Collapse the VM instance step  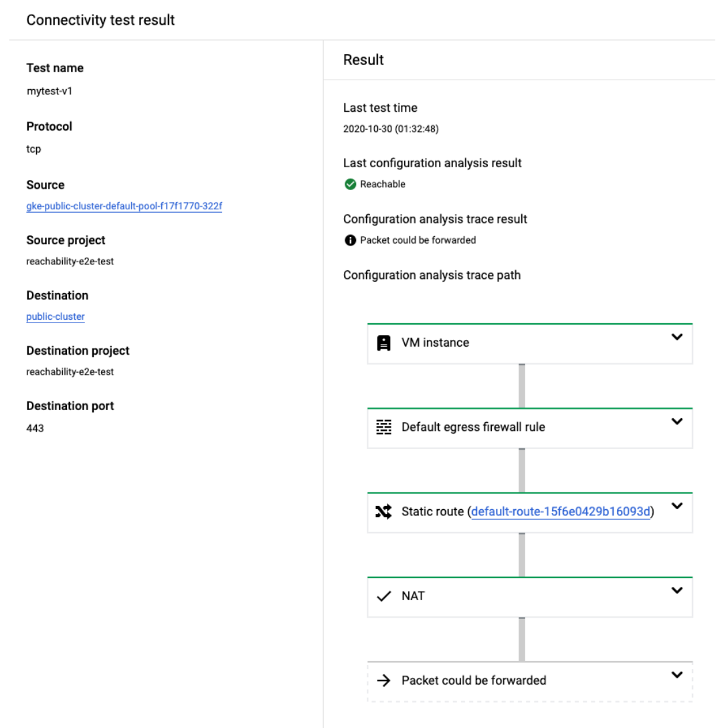pos(677,338)
